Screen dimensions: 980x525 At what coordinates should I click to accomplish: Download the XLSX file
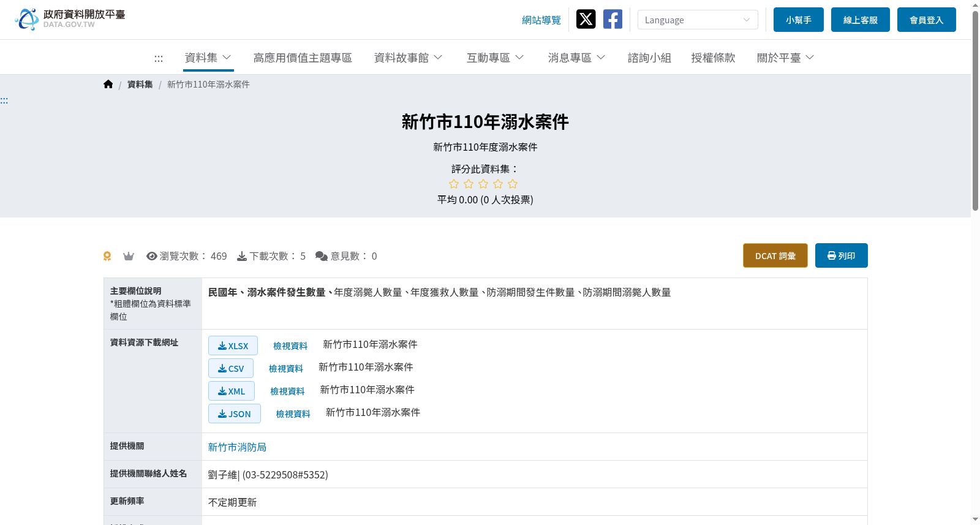coord(233,346)
